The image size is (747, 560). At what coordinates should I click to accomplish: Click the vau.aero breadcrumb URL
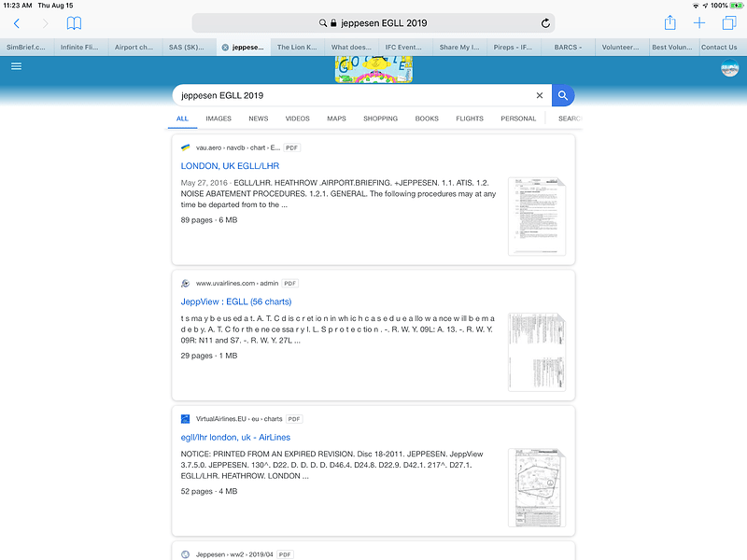pyautogui.click(x=238, y=147)
